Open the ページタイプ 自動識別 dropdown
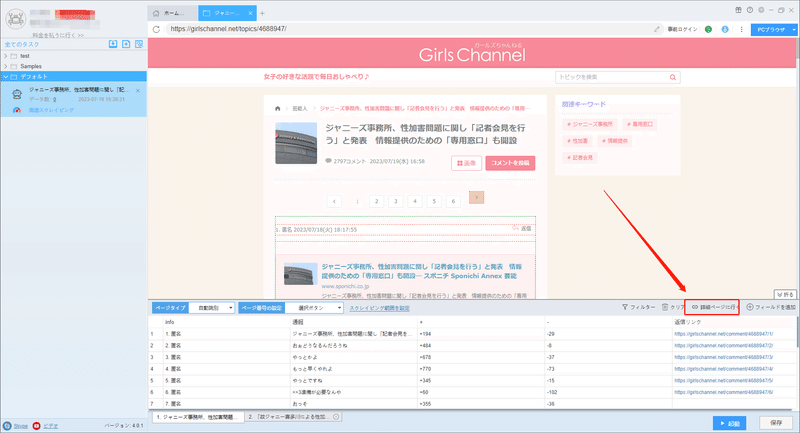Screen dimensions: 800x433 (x=212, y=308)
